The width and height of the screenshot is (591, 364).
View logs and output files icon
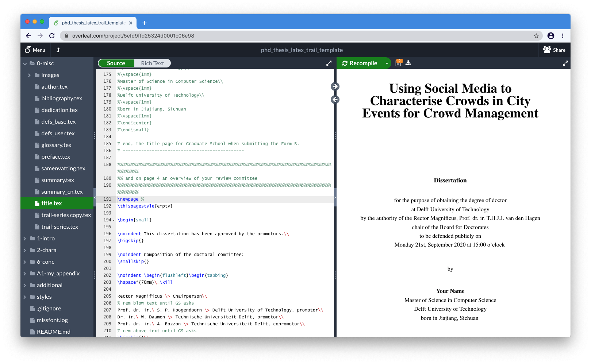(x=399, y=63)
